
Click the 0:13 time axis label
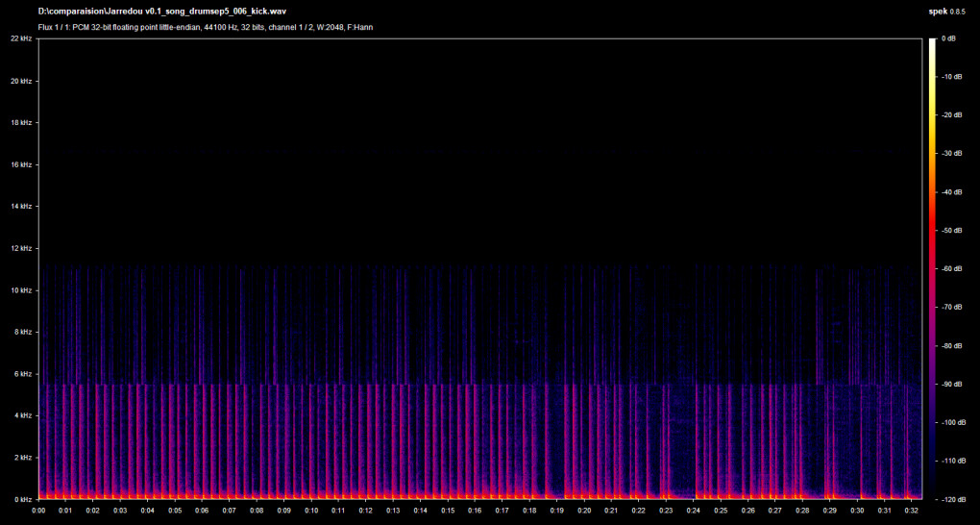pos(393,511)
